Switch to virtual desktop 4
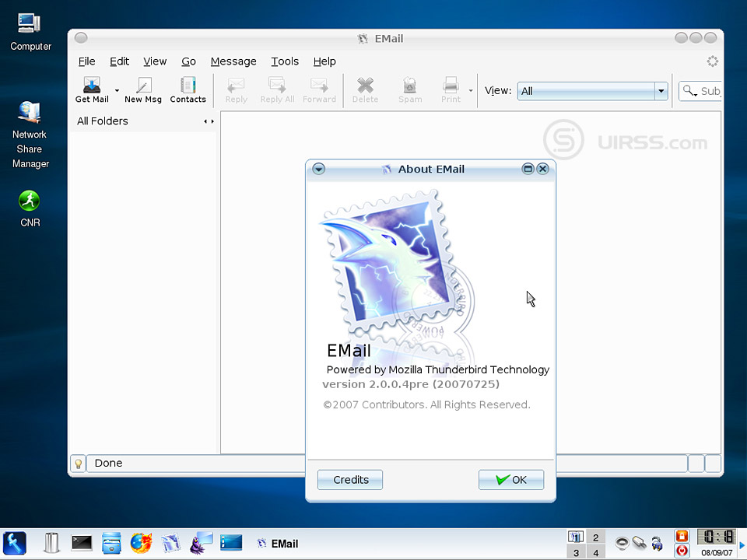The width and height of the screenshot is (747, 560). click(596, 552)
